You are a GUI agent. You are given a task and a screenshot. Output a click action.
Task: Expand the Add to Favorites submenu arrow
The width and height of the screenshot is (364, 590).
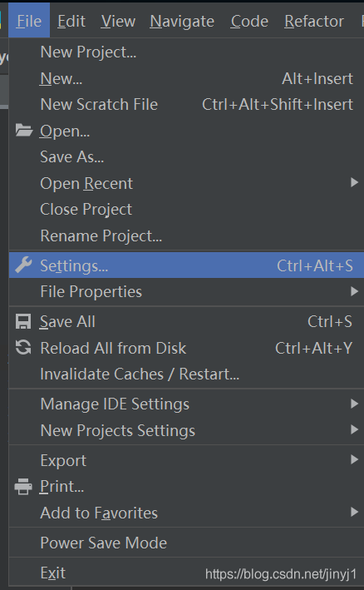pyautogui.click(x=354, y=512)
